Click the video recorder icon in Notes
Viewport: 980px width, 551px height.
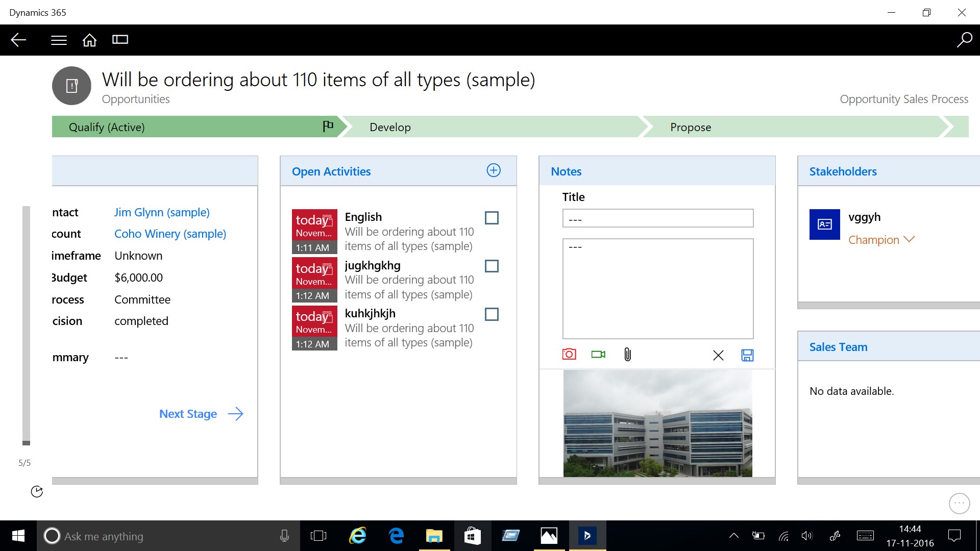tap(598, 355)
